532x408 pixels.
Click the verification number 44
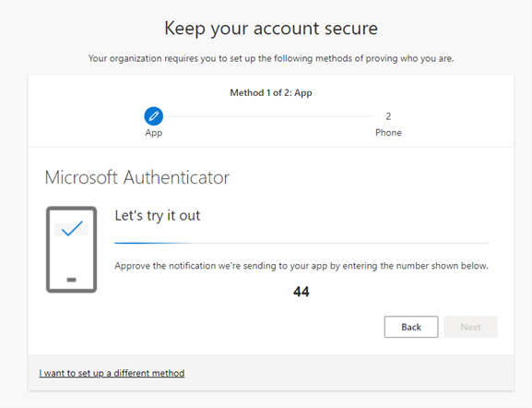[301, 292]
